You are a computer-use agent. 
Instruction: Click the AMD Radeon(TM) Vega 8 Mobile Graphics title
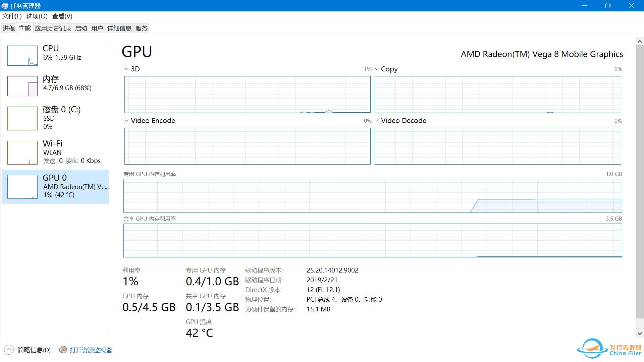(542, 54)
